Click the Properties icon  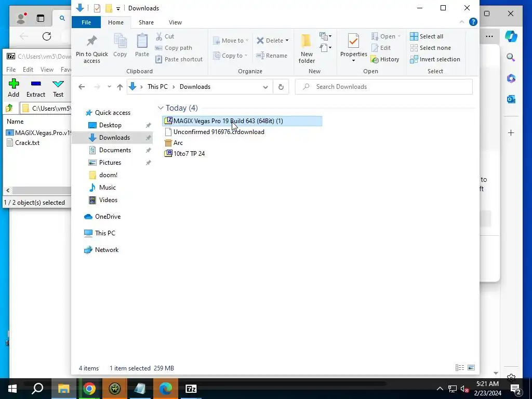[x=353, y=42]
